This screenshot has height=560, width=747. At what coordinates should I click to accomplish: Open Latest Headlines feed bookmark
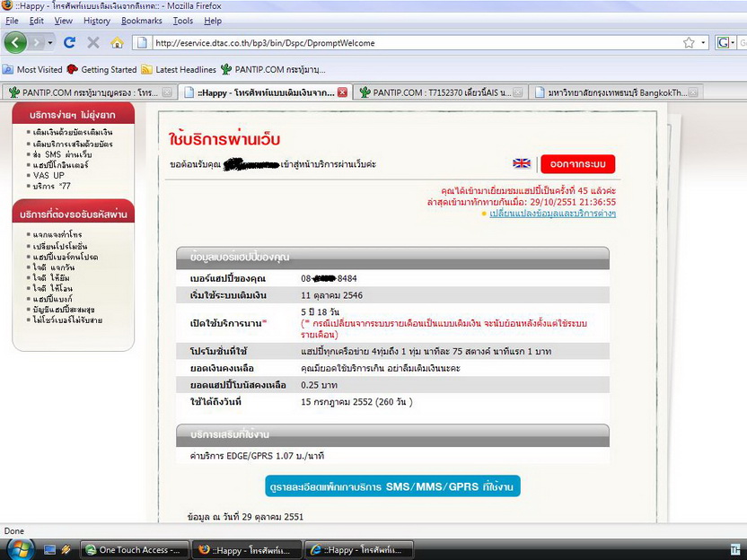coord(179,69)
